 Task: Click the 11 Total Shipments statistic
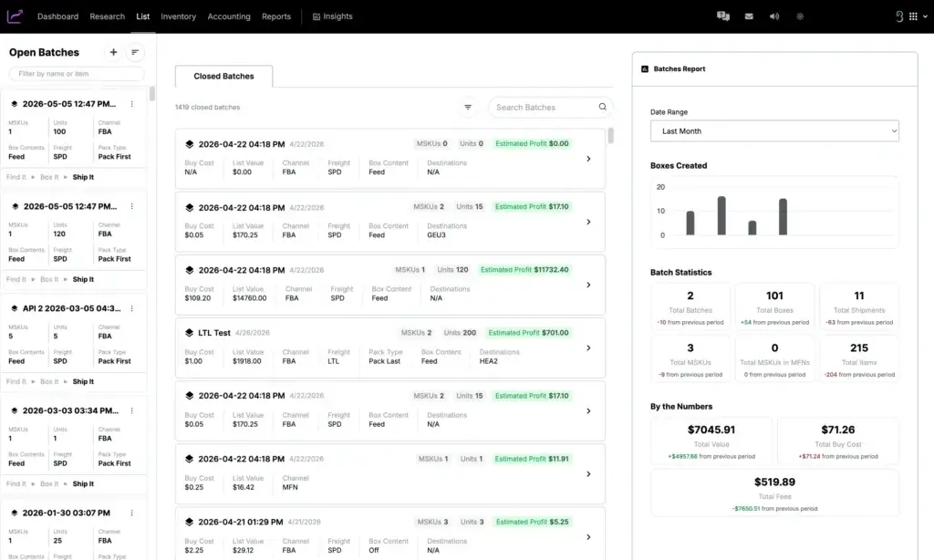[859, 306]
